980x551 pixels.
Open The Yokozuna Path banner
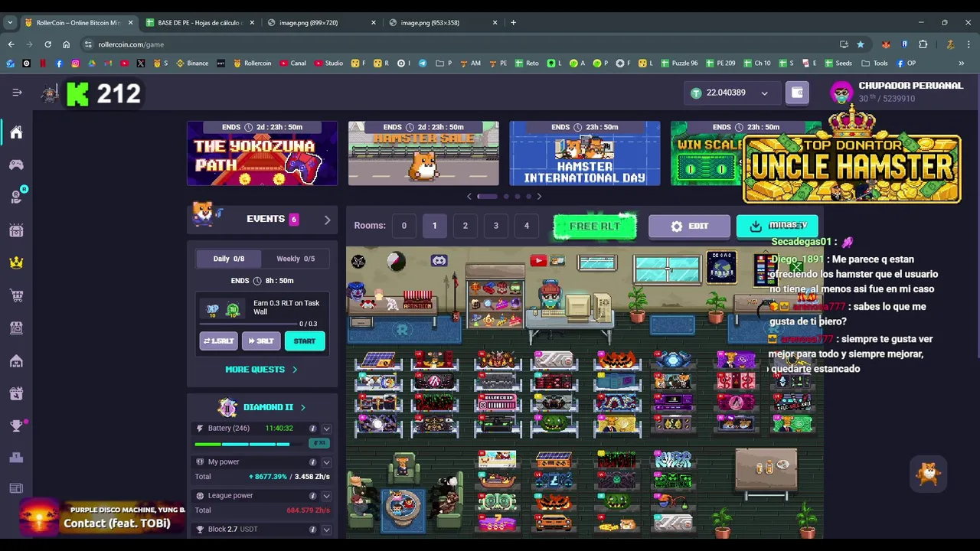[262, 153]
